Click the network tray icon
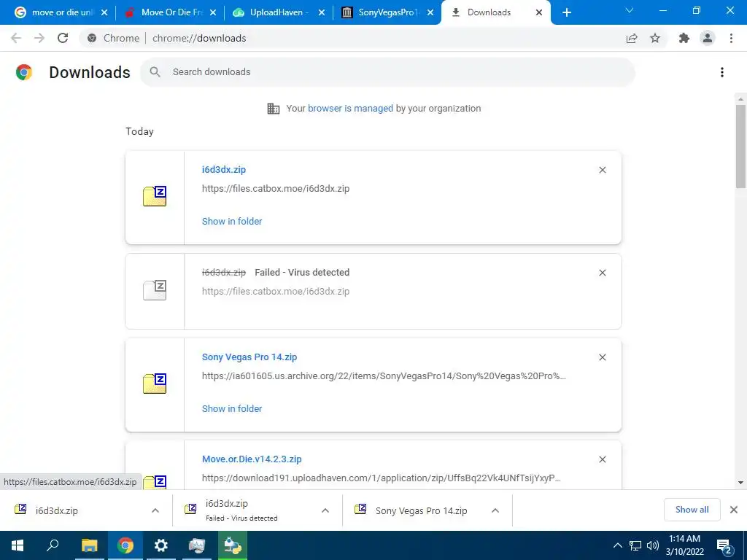This screenshot has width=747, height=560. 635,545
